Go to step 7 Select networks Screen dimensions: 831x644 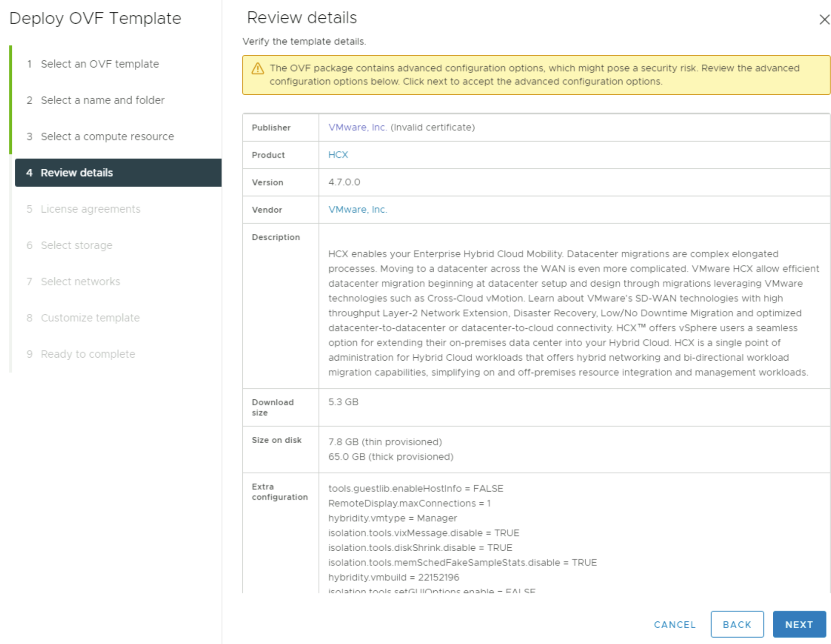tap(80, 281)
